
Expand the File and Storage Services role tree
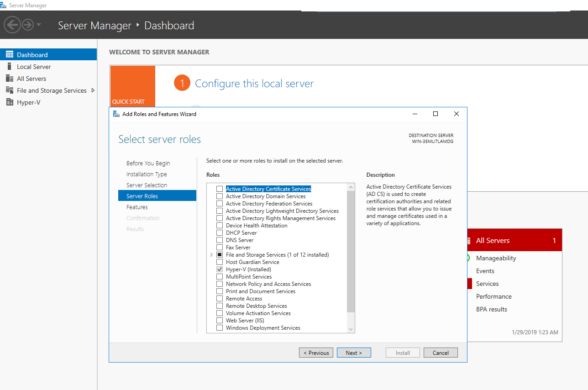211,254
